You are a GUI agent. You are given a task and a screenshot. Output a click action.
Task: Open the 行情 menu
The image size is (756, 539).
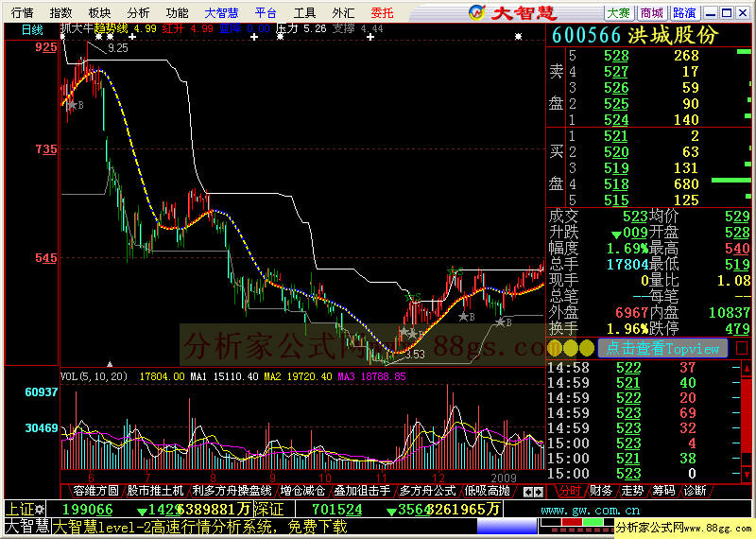click(x=22, y=13)
